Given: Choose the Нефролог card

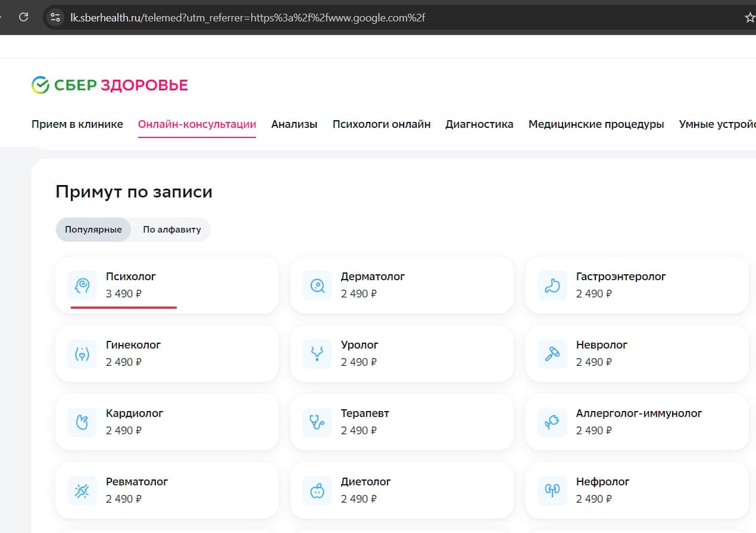Looking at the screenshot, I should click(637, 491).
